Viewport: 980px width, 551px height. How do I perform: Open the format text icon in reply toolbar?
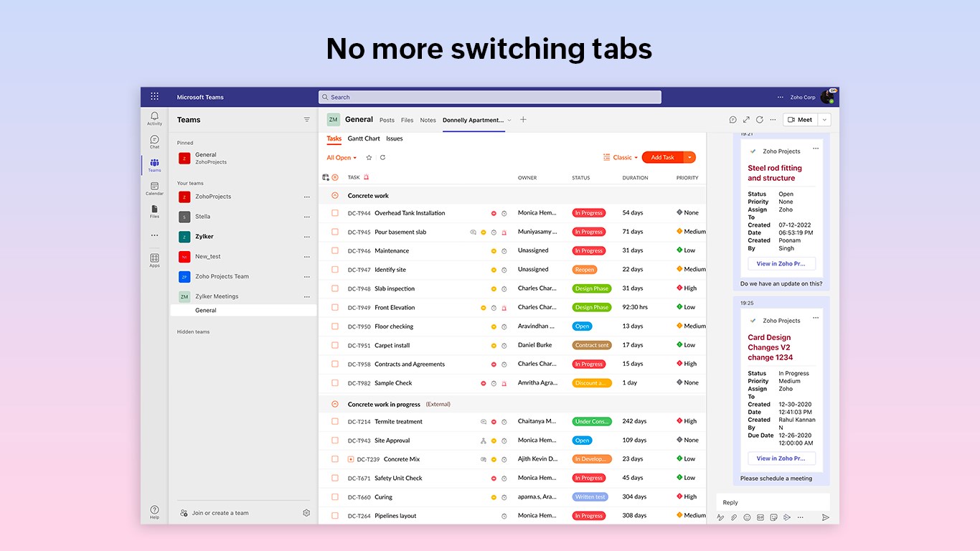pos(720,517)
